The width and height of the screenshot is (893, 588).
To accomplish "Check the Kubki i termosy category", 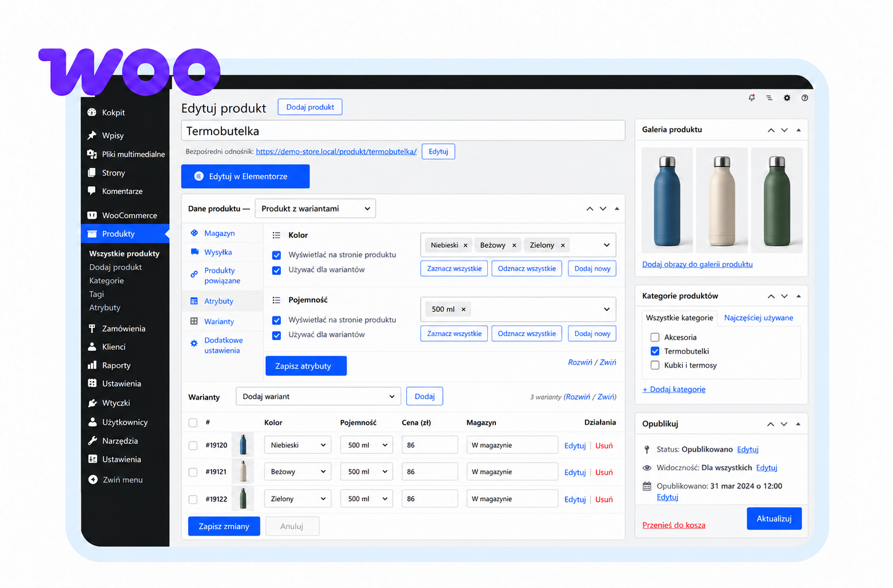I will [x=655, y=365].
